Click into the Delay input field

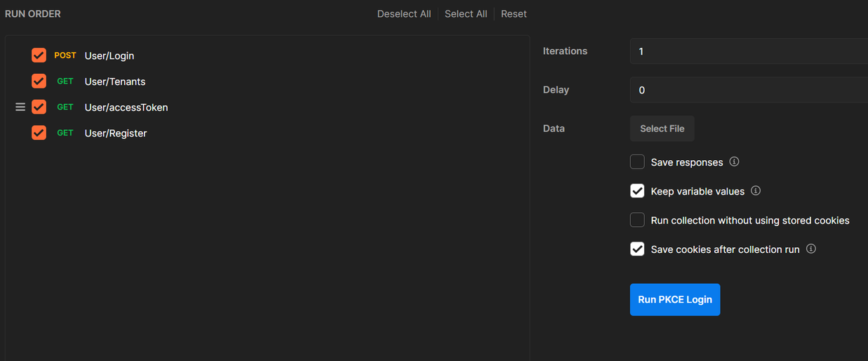click(x=748, y=90)
